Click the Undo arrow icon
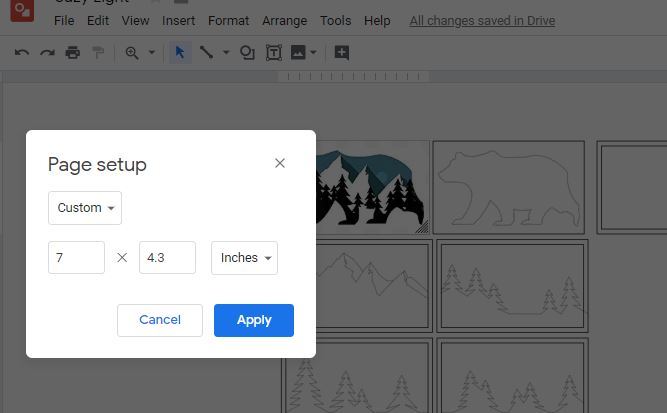The width and height of the screenshot is (667, 413). 22,53
